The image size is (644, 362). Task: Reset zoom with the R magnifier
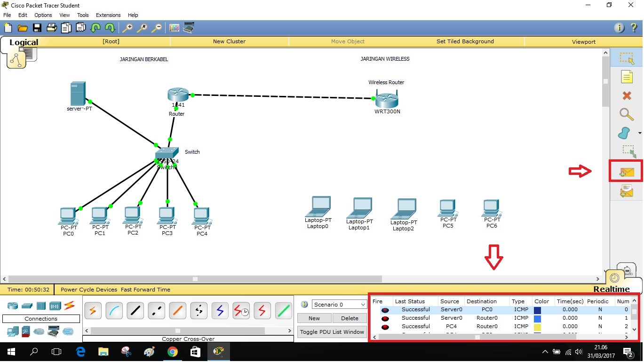tap(142, 28)
